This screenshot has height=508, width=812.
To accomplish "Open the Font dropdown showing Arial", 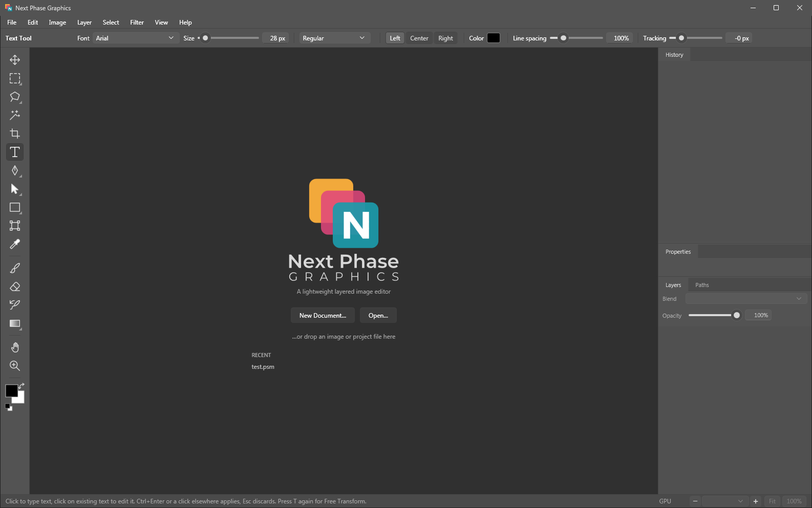I will (136, 38).
